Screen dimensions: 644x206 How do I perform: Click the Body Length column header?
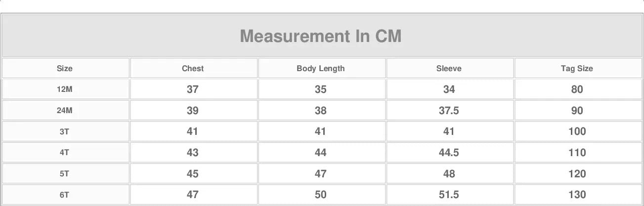321,69
